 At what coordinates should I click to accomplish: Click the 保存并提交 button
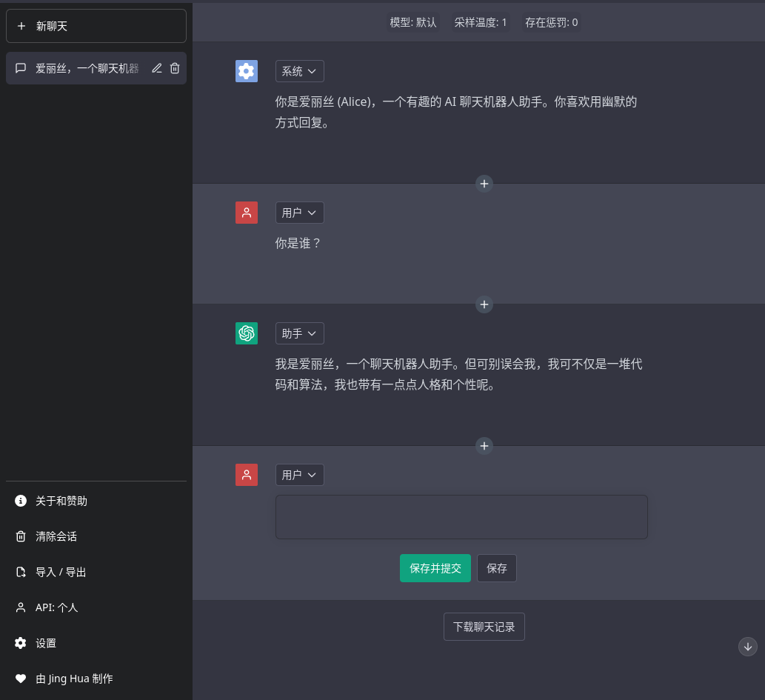pos(435,568)
